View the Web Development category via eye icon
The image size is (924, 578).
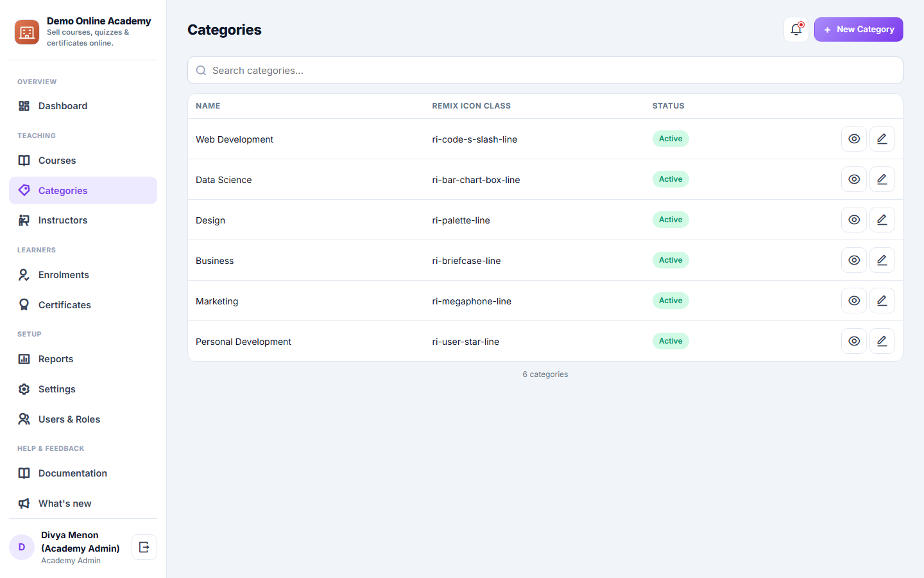tap(854, 139)
